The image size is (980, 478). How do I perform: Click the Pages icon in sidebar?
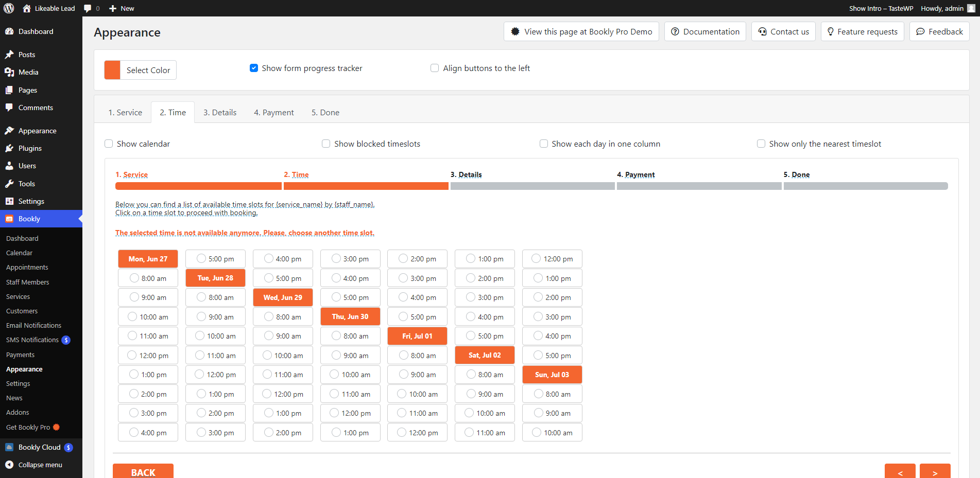point(9,90)
